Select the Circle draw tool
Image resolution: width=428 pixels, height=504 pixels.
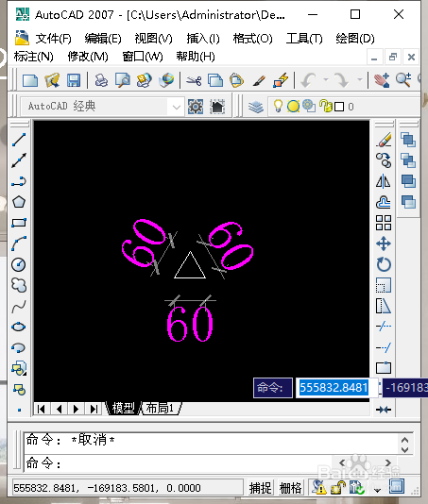[19, 264]
